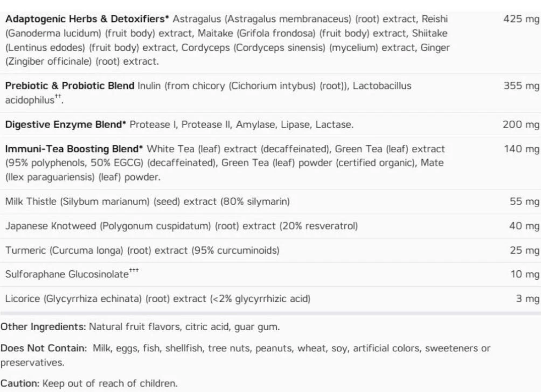
Task: Click the 10 mg amount
Action: (524, 275)
